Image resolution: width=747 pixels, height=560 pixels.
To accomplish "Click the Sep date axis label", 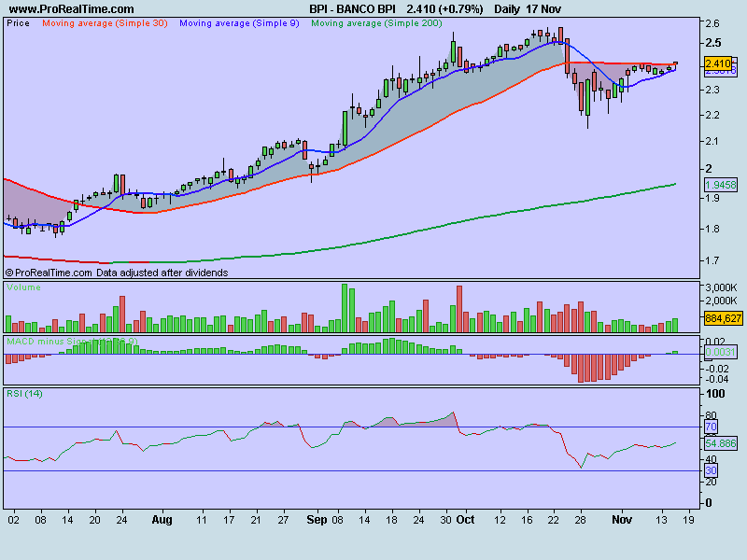I will (x=317, y=520).
